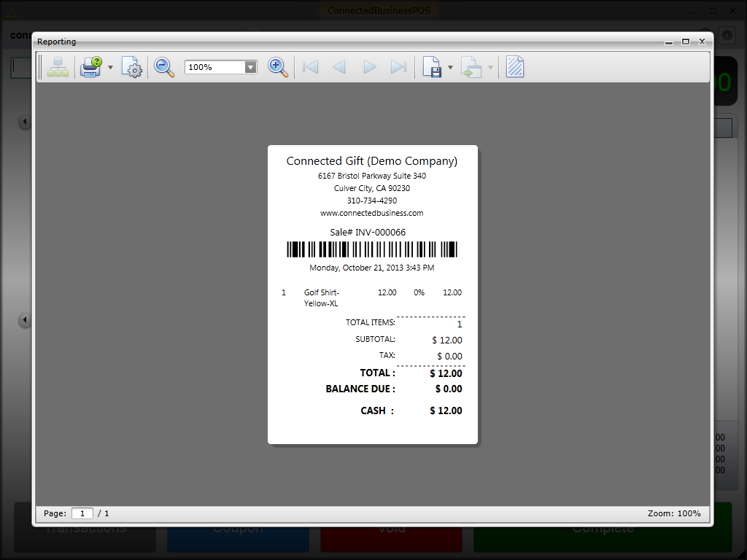This screenshot has width=747, height=560.
Task: Open the page setup gear icon
Action: [x=131, y=68]
